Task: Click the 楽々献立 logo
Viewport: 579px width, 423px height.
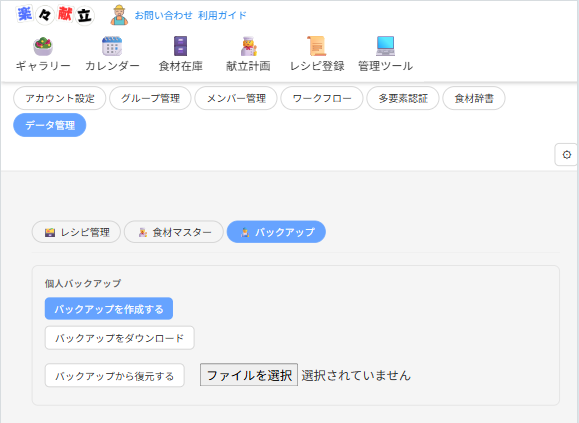Action: [x=55, y=15]
